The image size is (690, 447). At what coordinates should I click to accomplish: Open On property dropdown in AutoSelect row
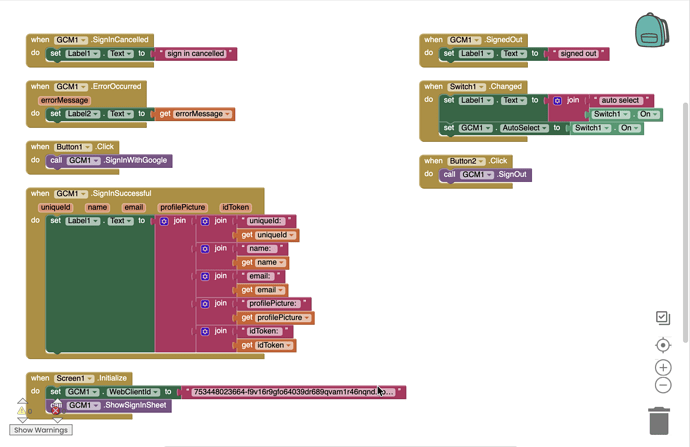coord(629,128)
